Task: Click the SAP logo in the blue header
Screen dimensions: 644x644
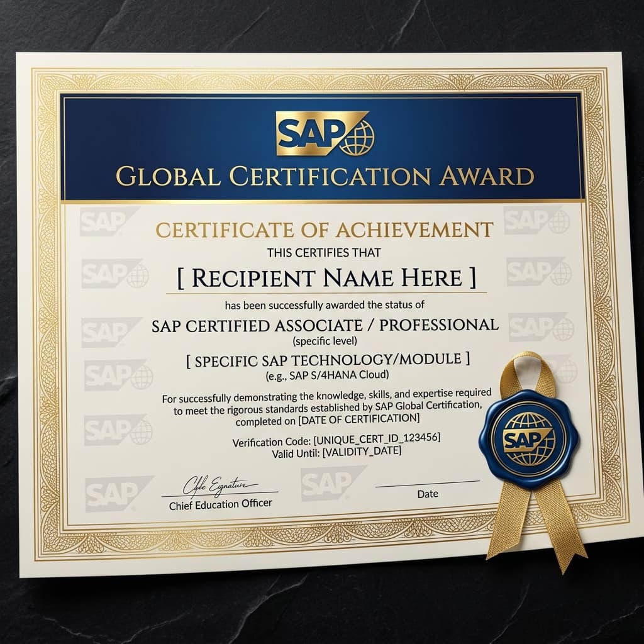Action: click(x=325, y=133)
